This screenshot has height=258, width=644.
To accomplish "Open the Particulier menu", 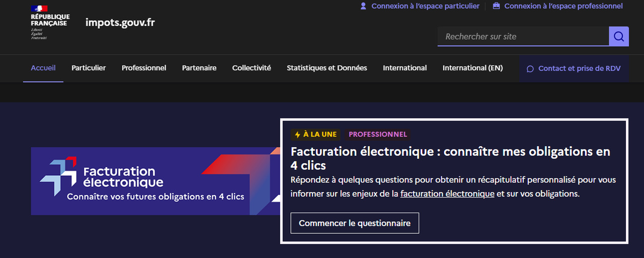I will [x=89, y=68].
